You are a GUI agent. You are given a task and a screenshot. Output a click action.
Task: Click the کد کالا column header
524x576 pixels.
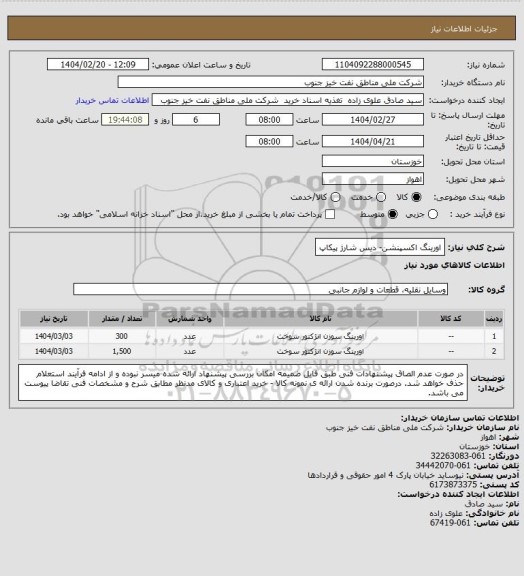click(x=451, y=319)
